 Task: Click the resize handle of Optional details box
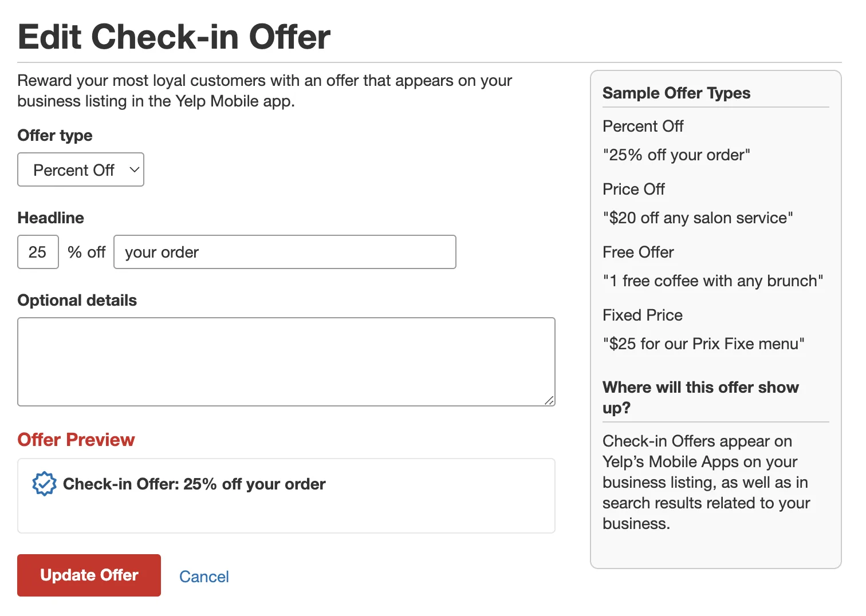[x=549, y=400]
